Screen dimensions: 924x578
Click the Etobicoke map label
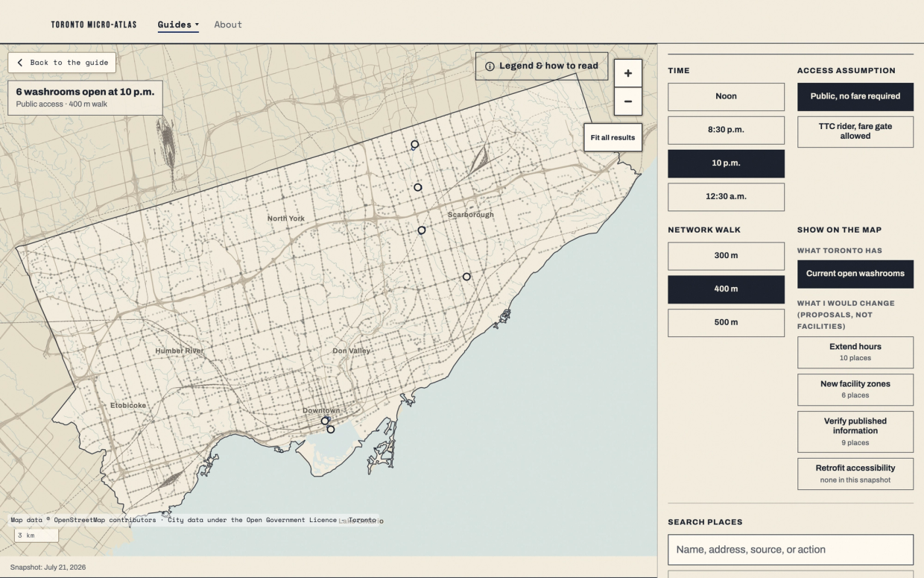pyautogui.click(x=128, y=406)
